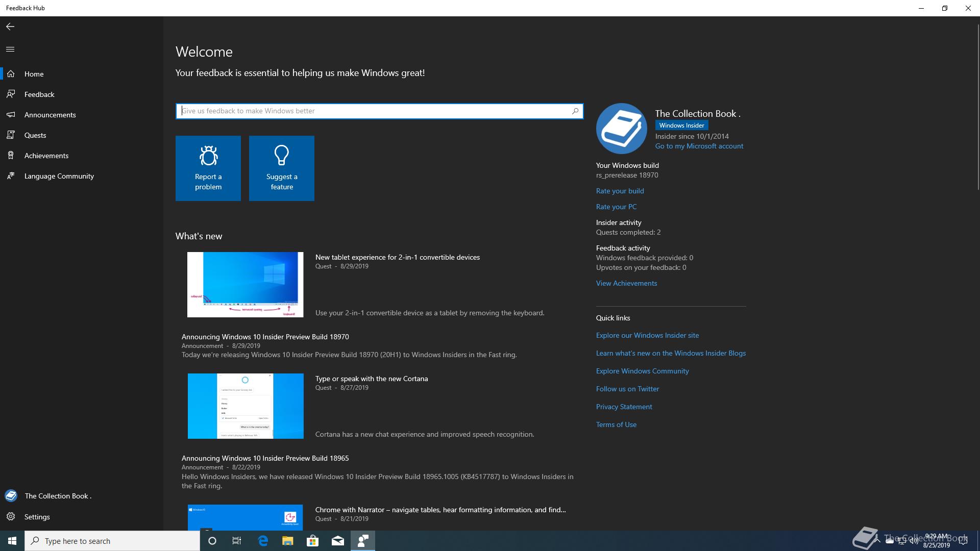
Task: Click Go to my Microsoft account link
Action: 699,146
